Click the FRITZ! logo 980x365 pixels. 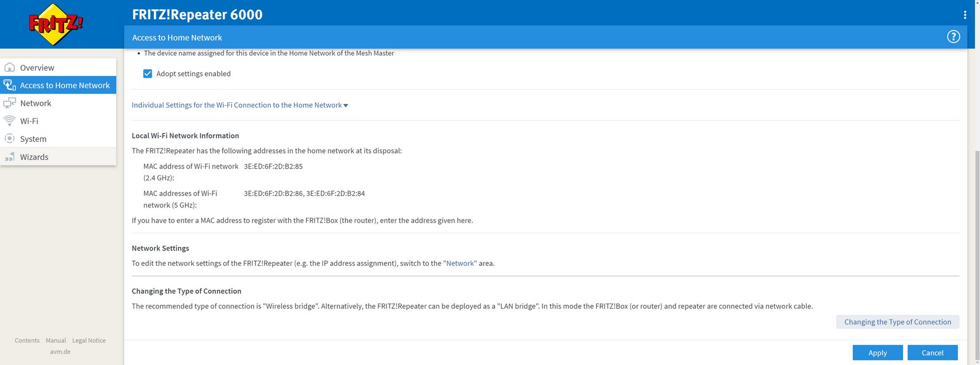[x=56, y=25]
